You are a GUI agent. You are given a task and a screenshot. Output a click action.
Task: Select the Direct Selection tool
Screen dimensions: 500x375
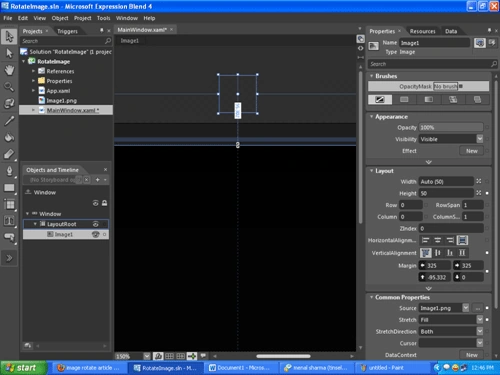[x=9, y=53]
